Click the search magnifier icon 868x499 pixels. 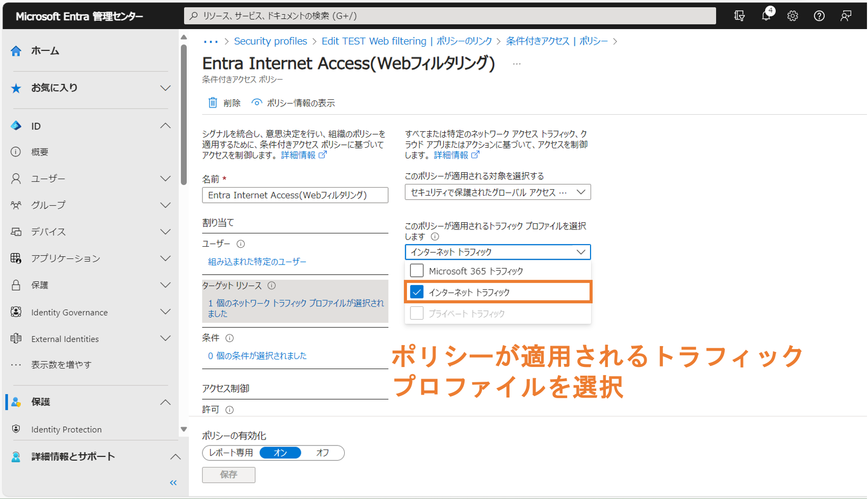(194, 16)
